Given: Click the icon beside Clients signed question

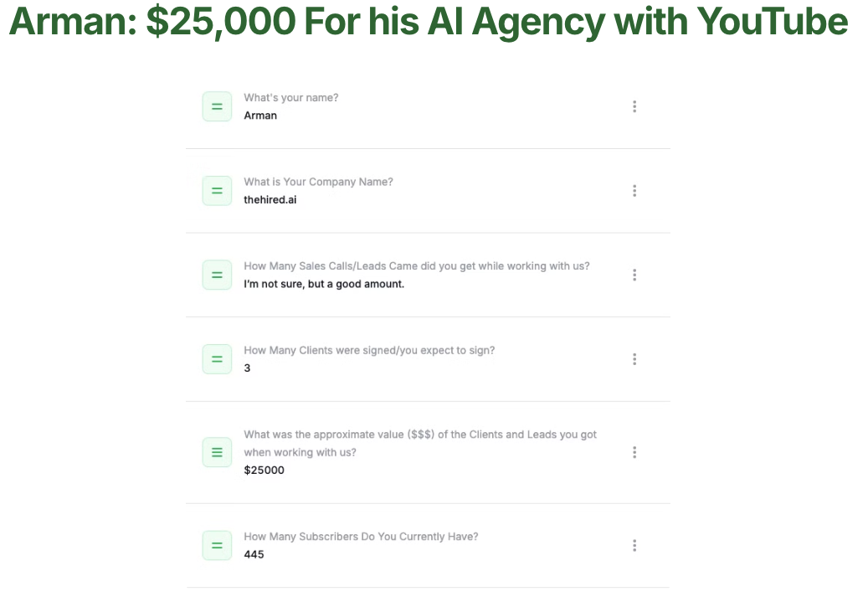Looking at the screenshot, I should (217, 359).
